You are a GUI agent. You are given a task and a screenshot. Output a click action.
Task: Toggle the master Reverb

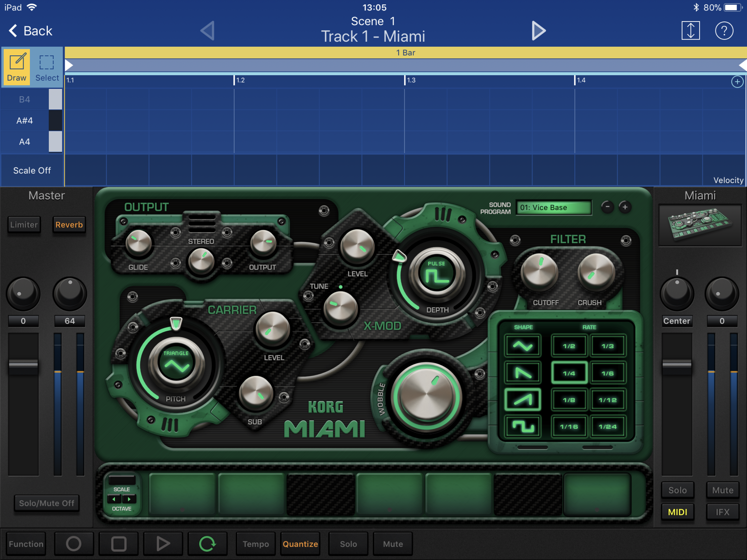pos(69,225)
